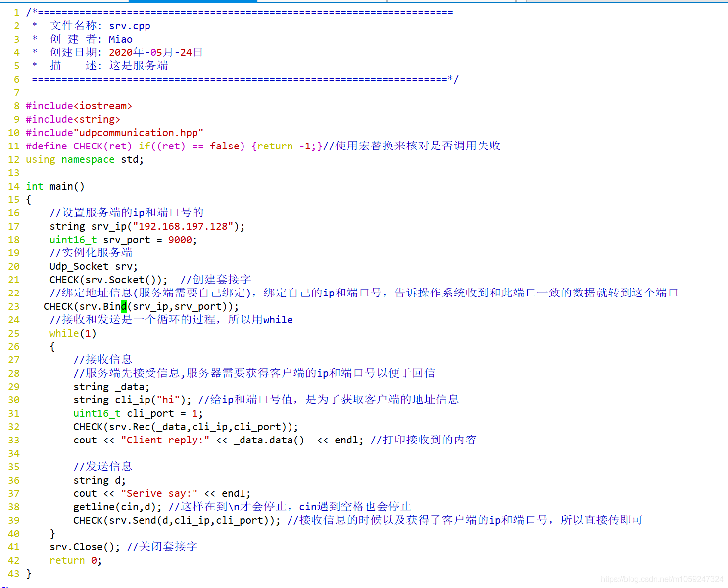Click the comment '//接收信息' above line 28
Image resolution: width=728 pixels, height=588 pixels.
(103, 360)
